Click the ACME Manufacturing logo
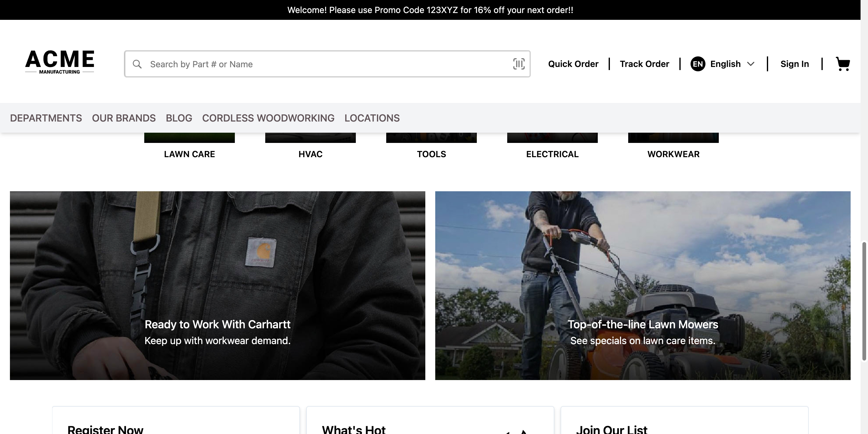868x434 pixels. 60,62
